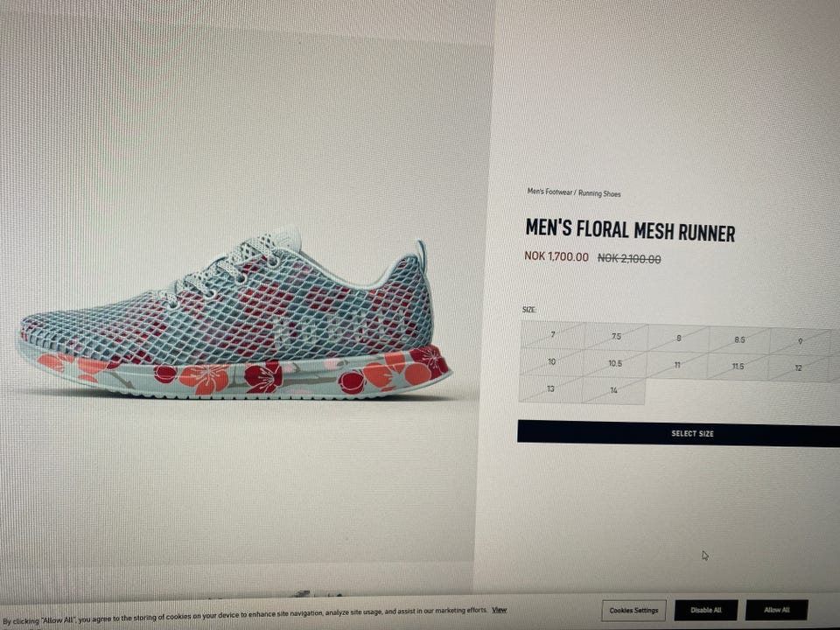
Task: Select shoe size 10
Action: [552, 362]
